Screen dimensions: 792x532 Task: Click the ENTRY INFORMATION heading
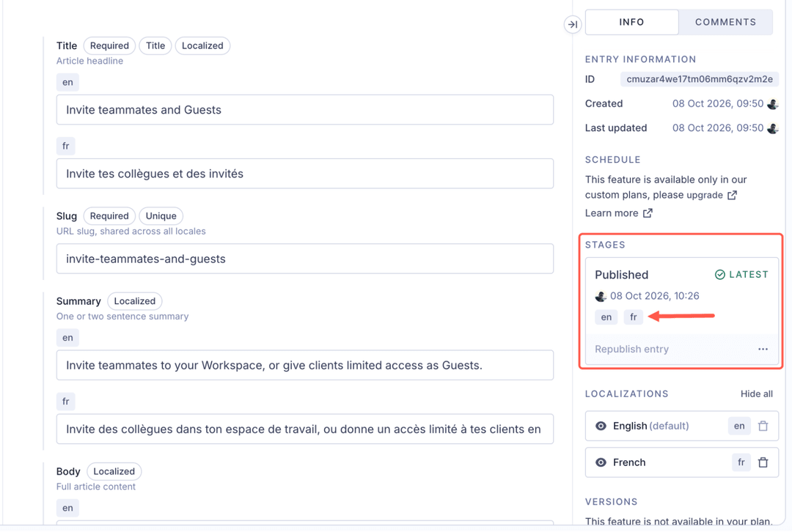pos(640,59)
